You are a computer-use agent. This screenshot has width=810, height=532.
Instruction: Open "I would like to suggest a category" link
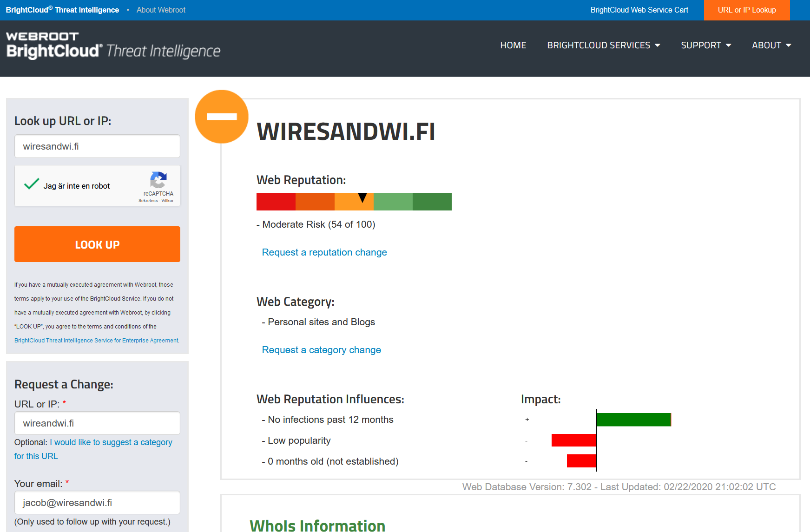(112, 442)
